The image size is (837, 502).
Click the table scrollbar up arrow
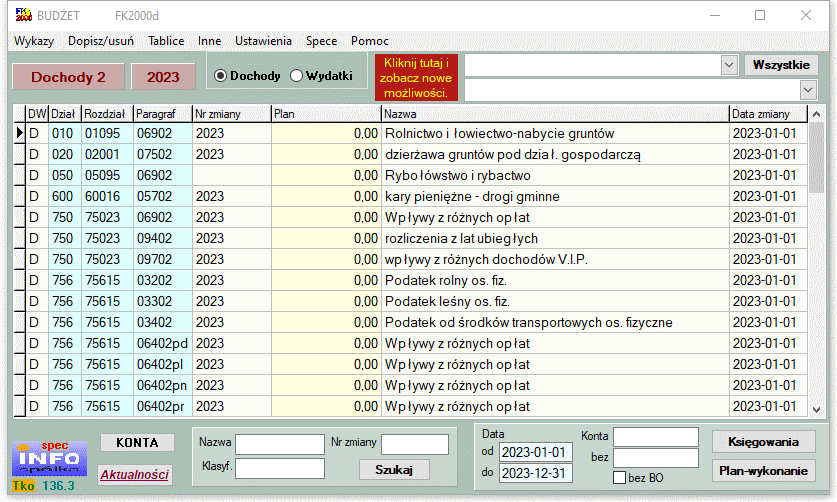[x=816, y=114]
